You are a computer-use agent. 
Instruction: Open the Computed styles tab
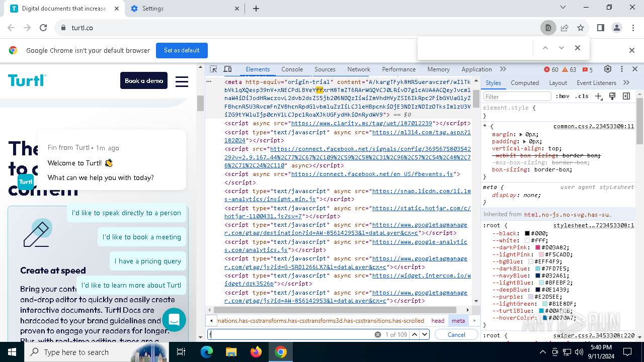point(525,83)
